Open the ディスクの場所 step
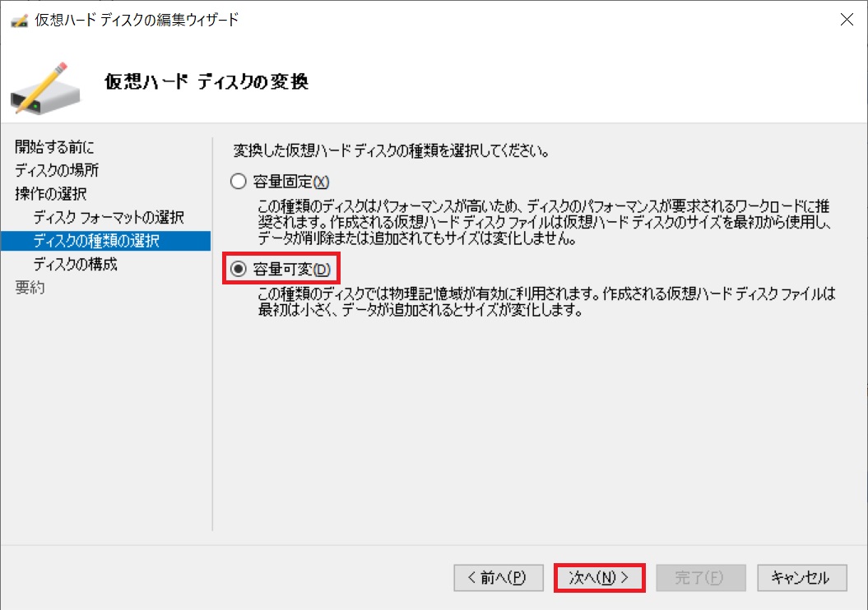Viewport: 868px width, 610px height. point(57,170)
